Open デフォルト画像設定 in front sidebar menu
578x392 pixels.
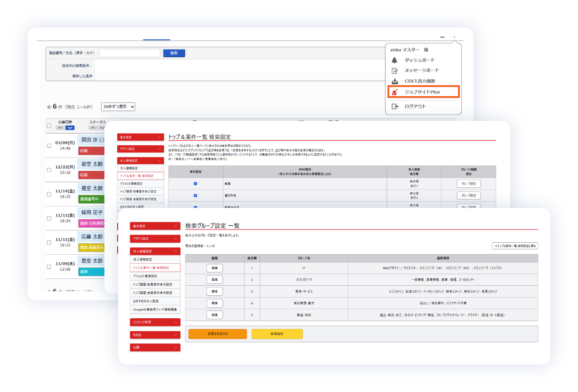[155, 276]
